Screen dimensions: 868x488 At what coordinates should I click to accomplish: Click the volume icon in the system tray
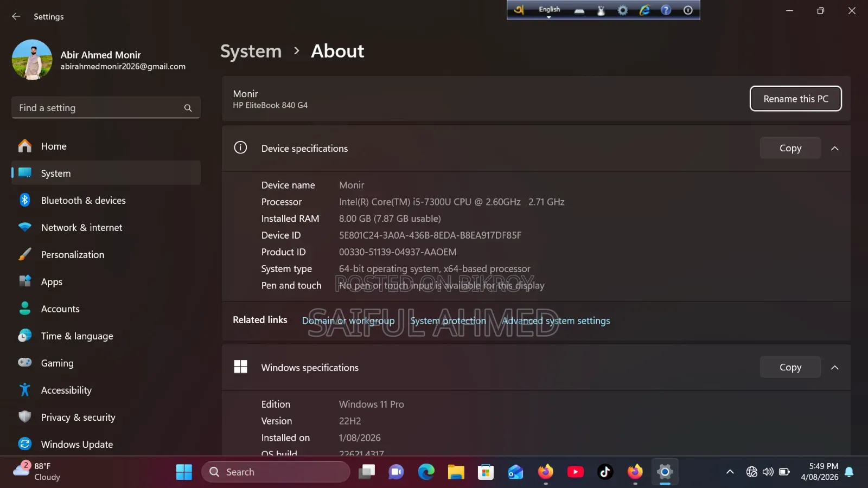(x=768, y=472)
